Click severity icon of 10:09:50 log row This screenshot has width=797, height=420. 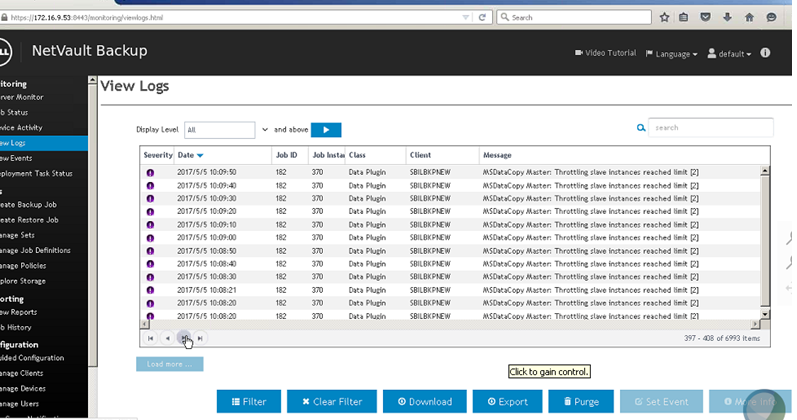coord(150,173)
